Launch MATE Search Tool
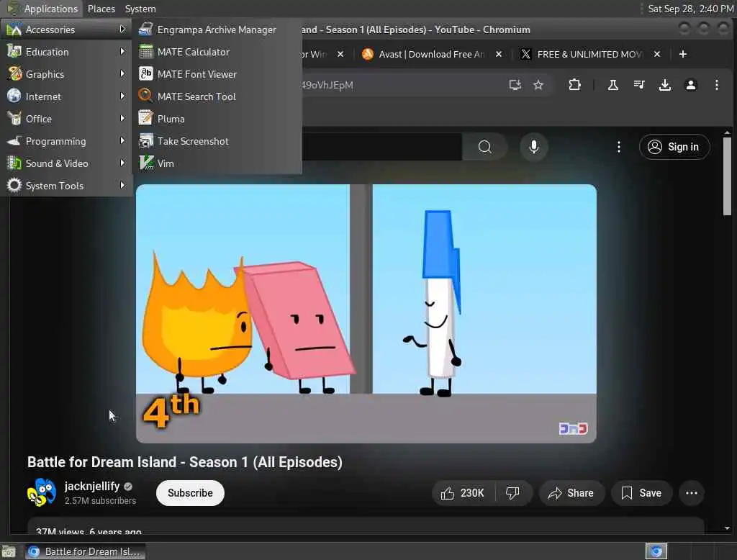The width and height of the screenshot is (737, 560). pyautogui.click(x=217, y=96)
